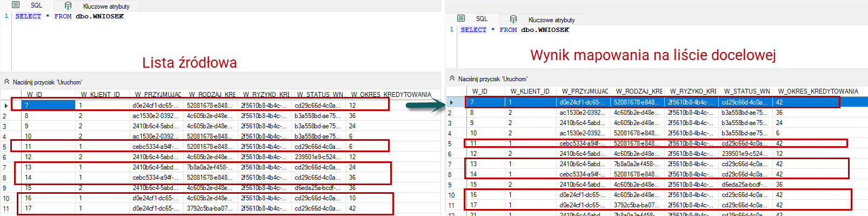Click W_RODZAJ_KRE header in the target list table
Screen dimensions: 868x216
tap(638, 91)
